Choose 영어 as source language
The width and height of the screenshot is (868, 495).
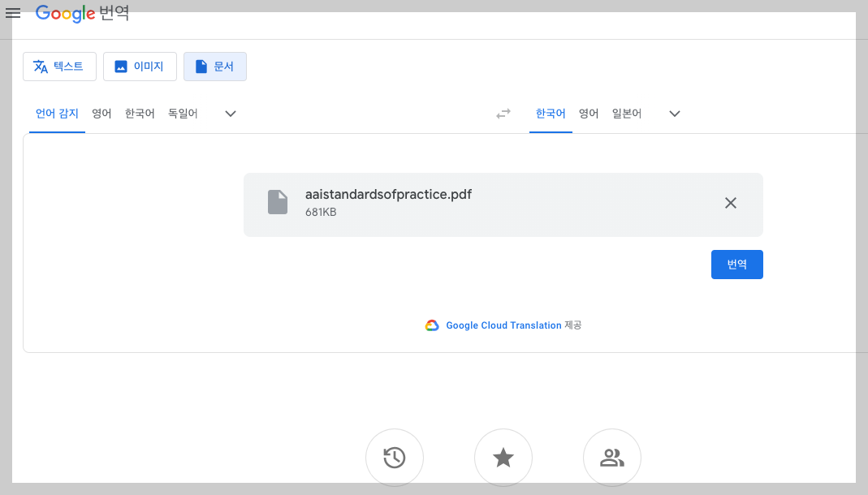pos(101,114)
